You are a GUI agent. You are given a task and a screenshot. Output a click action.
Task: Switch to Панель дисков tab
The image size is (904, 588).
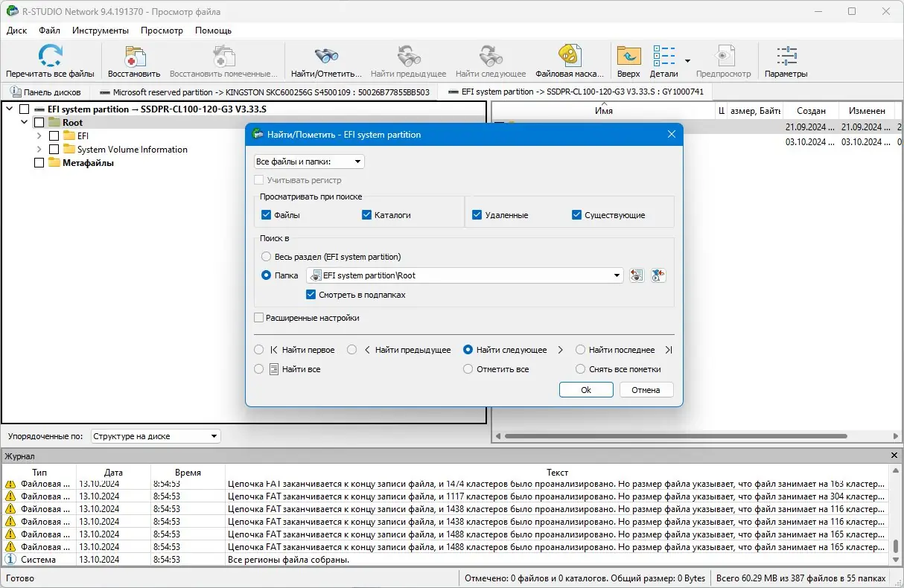point(46,92)
